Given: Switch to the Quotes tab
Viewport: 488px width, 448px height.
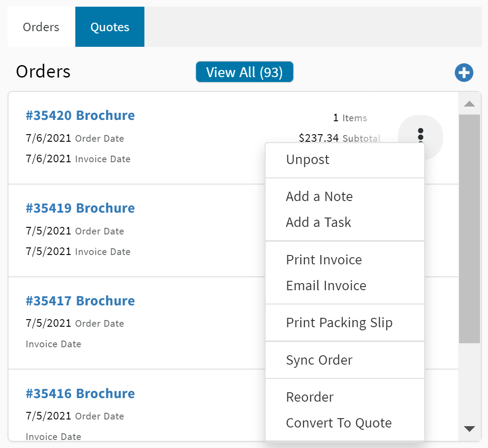Looking at the screenshot, I should (110, 27).
